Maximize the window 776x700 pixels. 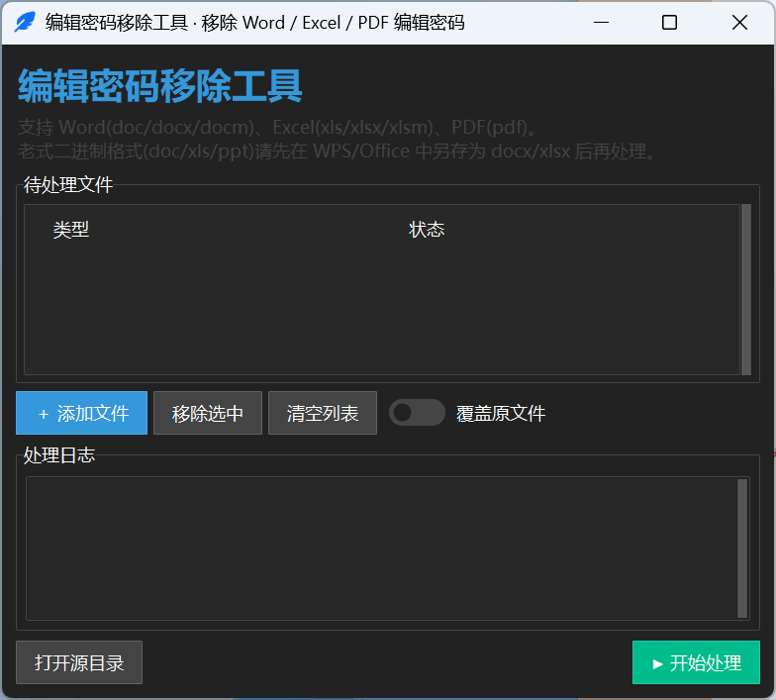(x=669, y=22)
